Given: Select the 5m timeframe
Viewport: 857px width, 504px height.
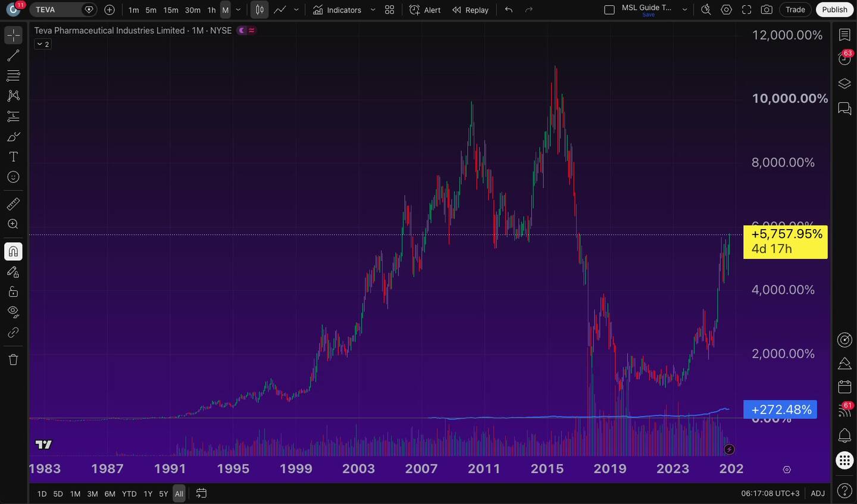Looking at the screenshot, I should pyautogui.click(x=151, y=10).
